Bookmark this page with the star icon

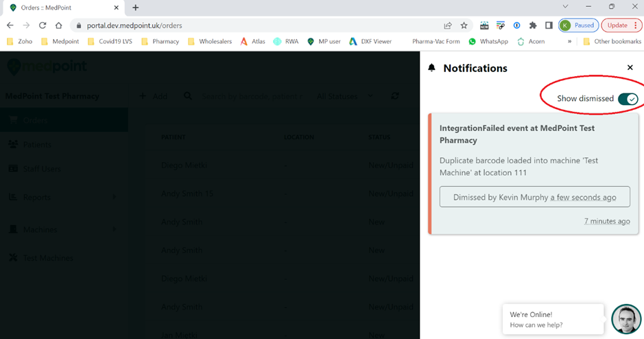(464, 25)
